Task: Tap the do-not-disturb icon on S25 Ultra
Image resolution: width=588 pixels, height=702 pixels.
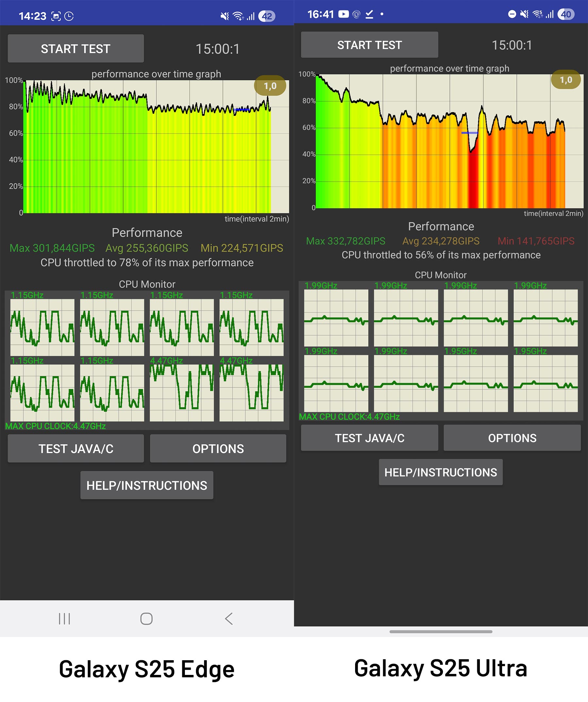Action: pyautogui.click(x=512, y=14)
